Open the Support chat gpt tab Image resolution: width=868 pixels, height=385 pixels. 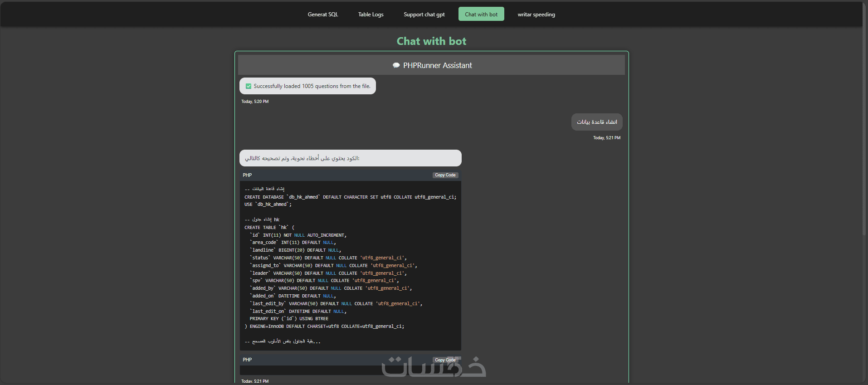click(x=424, y=15)
